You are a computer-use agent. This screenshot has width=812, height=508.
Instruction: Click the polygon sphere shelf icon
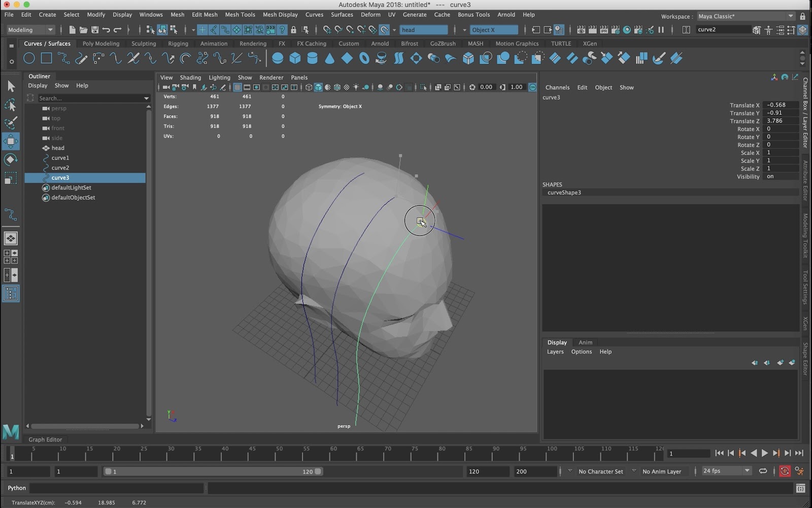[278, 58]
